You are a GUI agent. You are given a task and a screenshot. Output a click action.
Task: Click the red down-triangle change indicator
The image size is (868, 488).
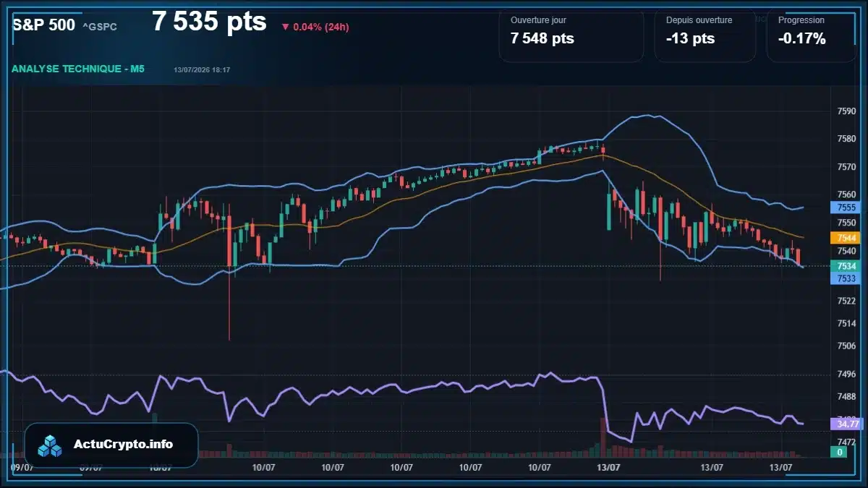285,27
